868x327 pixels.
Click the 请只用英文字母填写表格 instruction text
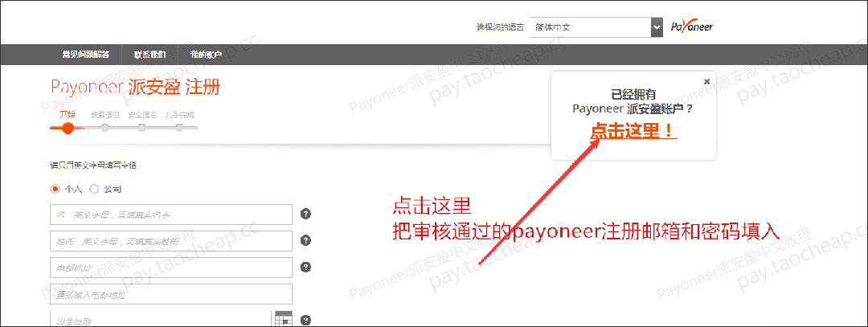tap(93, 165)
